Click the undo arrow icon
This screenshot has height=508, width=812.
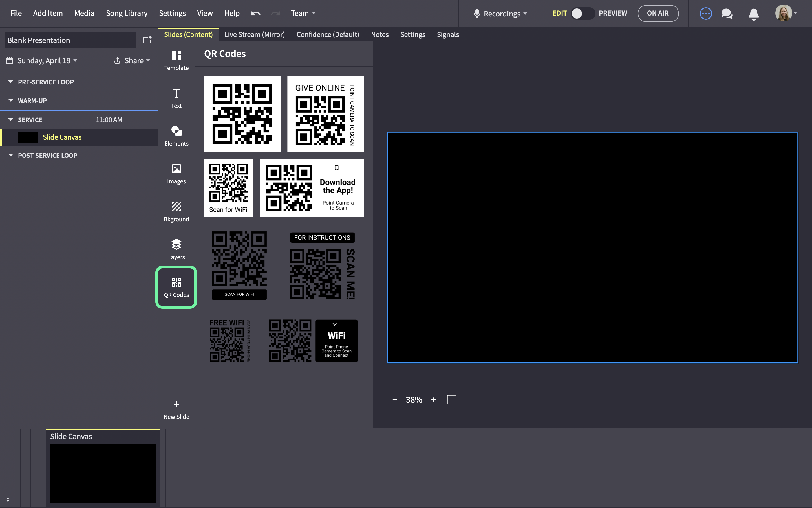[x=256, y=14]
